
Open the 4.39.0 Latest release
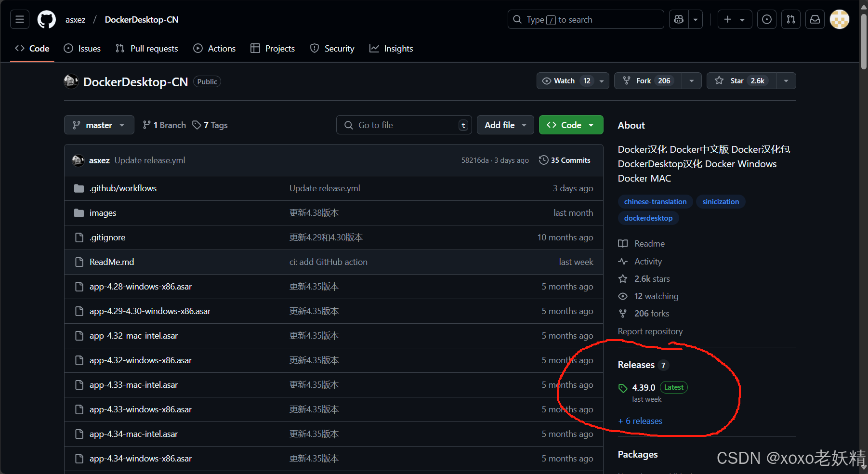point(653,388)
